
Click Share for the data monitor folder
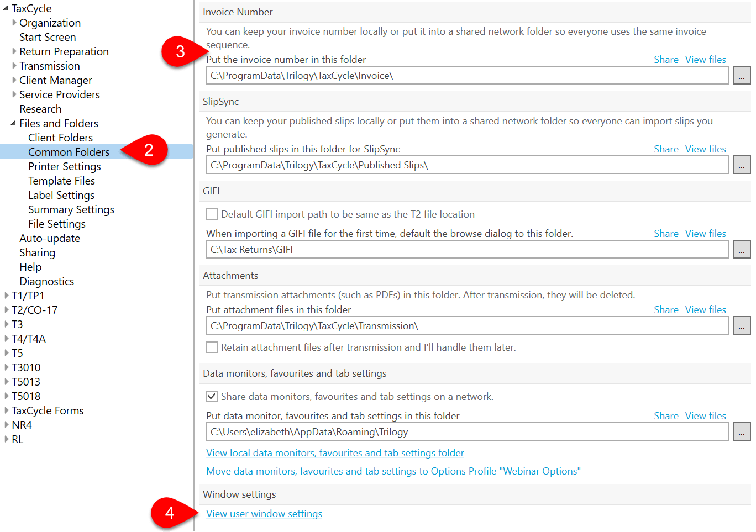[666, 415]
